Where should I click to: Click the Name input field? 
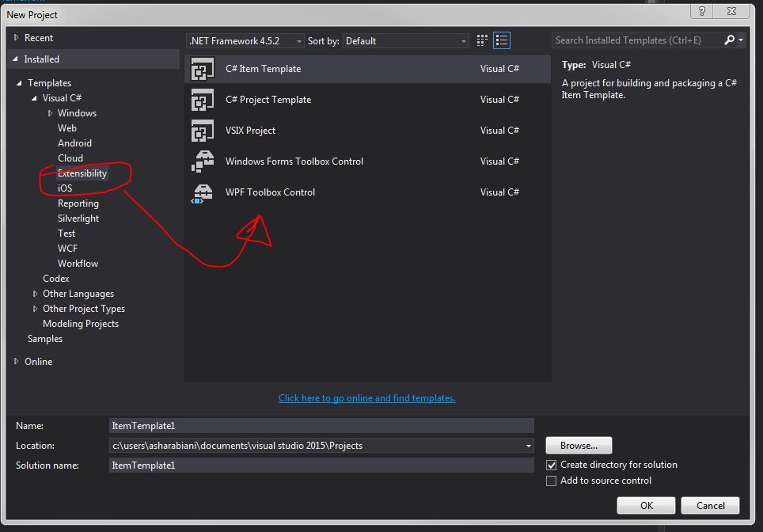tap(321, 426)
